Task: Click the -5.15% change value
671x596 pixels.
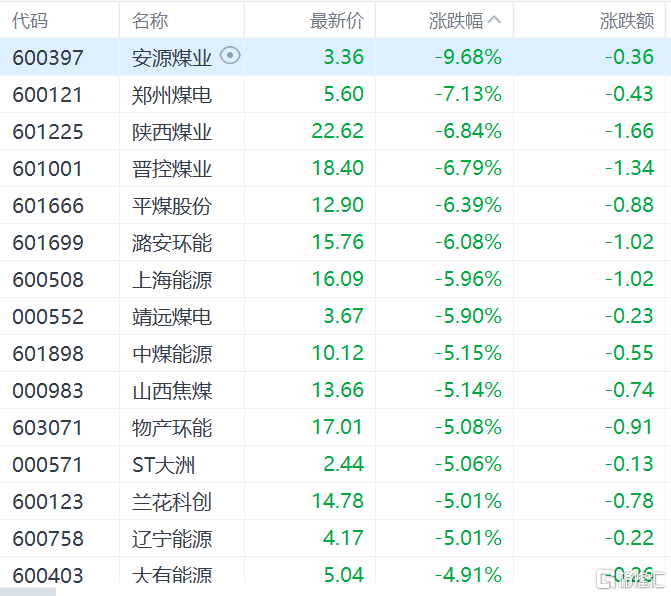Action: tap(469, 353)
